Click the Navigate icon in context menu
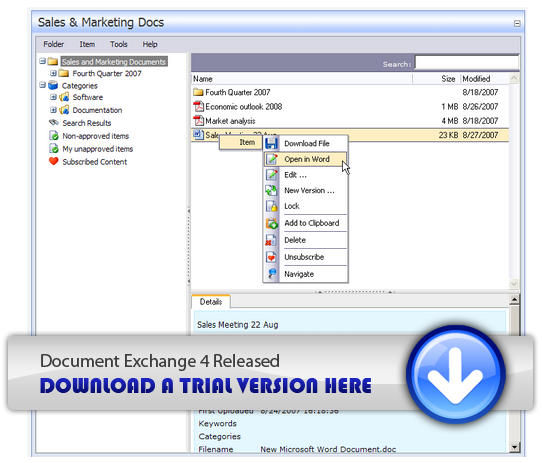Screen dimensions: 542x463 272,274
